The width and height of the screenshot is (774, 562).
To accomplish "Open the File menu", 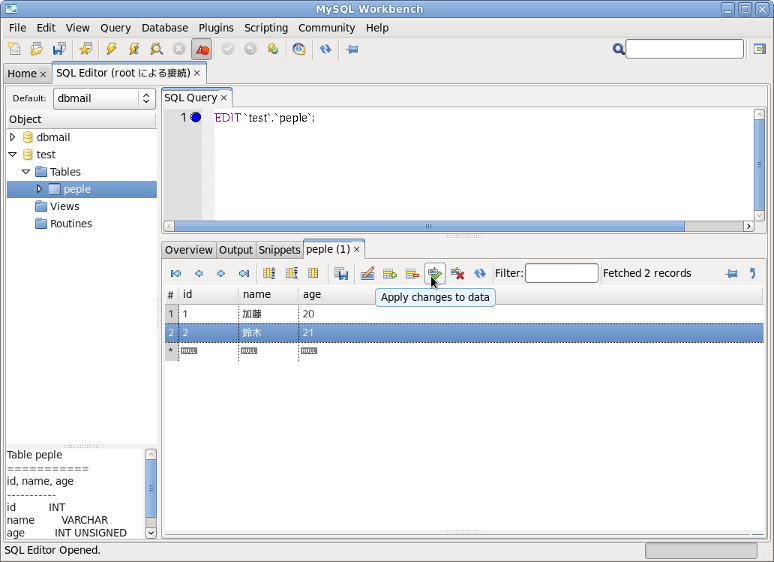I will 17,28.
